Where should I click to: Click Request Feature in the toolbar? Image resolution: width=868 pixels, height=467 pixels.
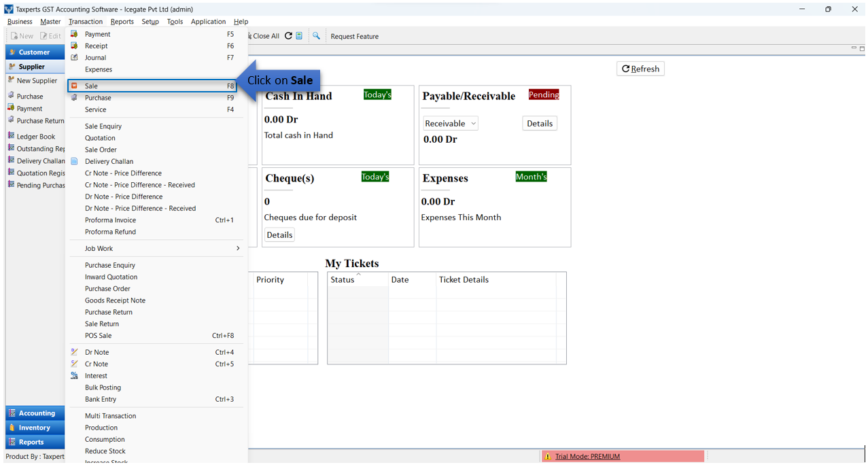tap(355, 36)
